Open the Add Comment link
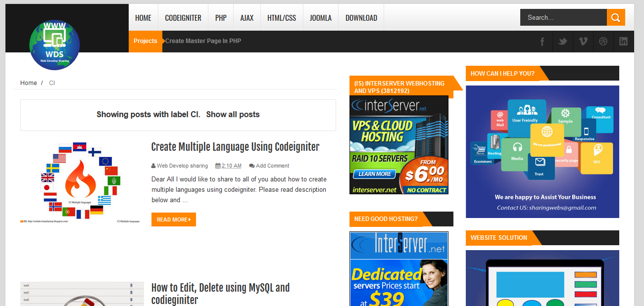Viewport: 644px width, 306px height. point(272,166)
